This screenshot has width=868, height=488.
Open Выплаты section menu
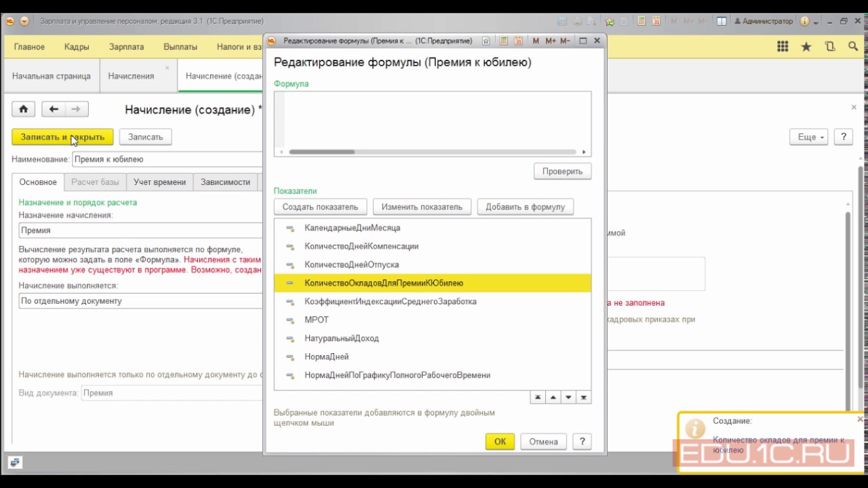pyautogui.click(x=180, y=47)
